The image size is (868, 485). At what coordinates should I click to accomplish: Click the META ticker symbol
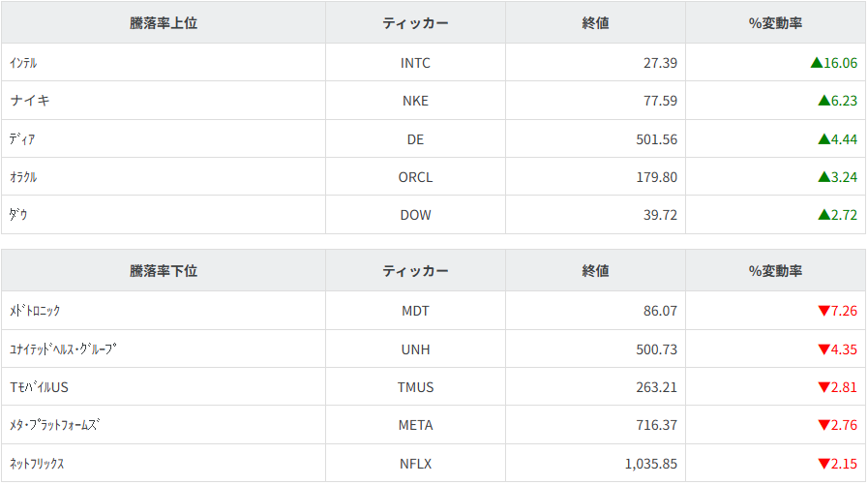tap(415, 425)
